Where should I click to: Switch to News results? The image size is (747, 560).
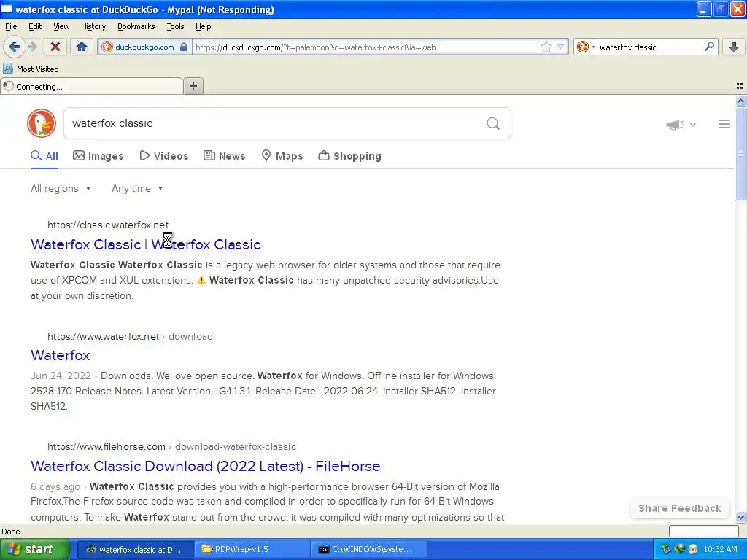(x=225, y=156)
